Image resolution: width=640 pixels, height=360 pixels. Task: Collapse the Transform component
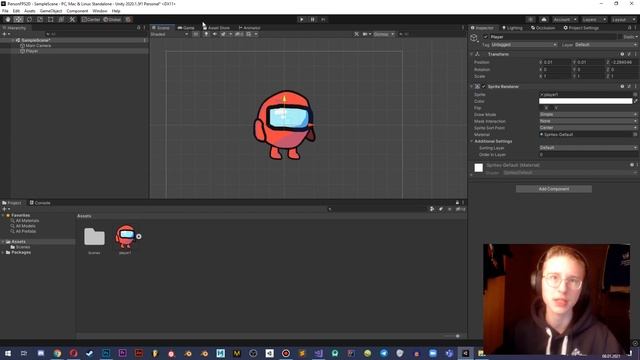472,54
